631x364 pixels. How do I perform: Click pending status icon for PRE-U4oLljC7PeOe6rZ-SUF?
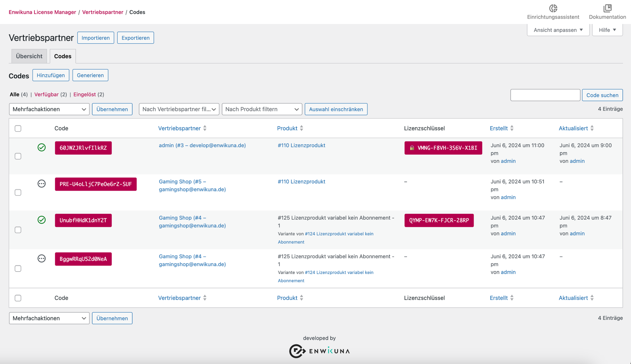[42, 184]
